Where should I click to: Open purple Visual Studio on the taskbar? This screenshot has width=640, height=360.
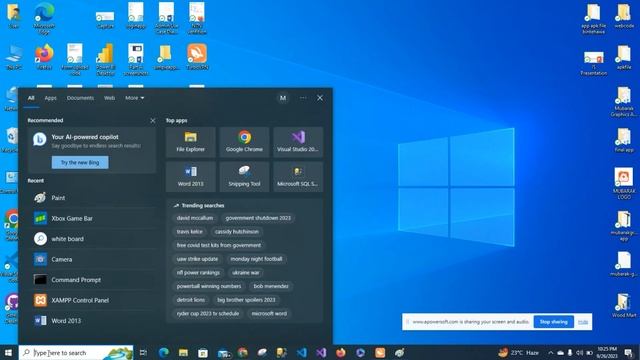coord(321,353)
